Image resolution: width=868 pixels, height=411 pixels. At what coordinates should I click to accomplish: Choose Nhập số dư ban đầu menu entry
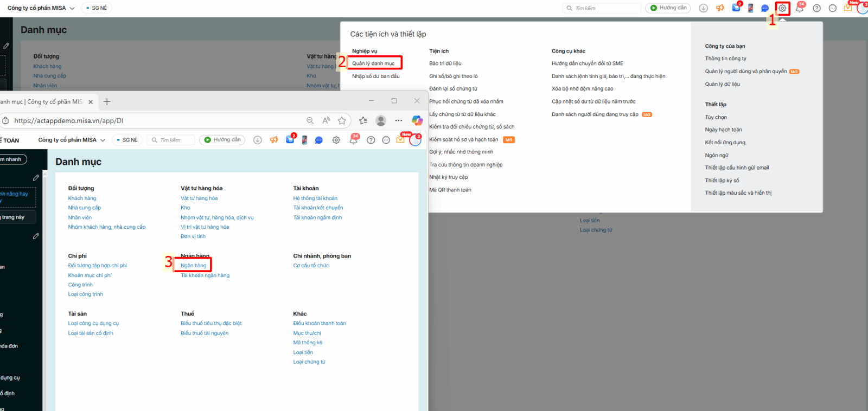click(x=375, y=76)
